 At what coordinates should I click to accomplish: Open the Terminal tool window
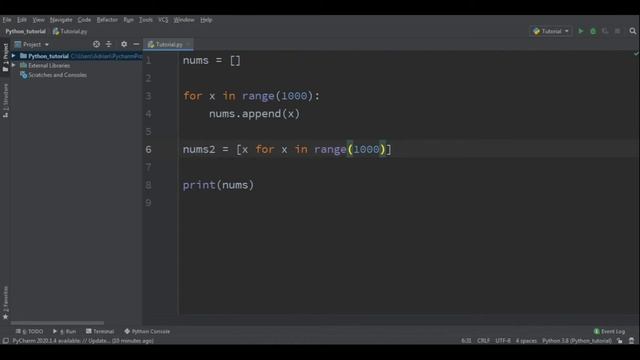(x=100, y=331)
